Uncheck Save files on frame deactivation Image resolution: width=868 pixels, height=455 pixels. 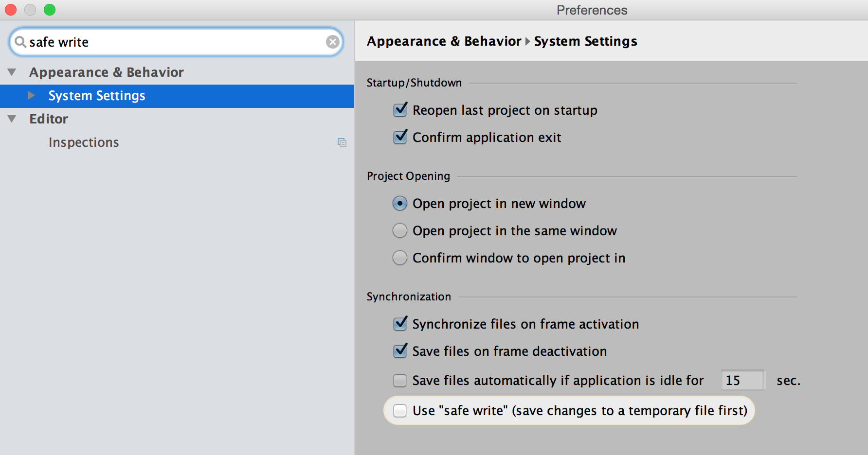400,351
